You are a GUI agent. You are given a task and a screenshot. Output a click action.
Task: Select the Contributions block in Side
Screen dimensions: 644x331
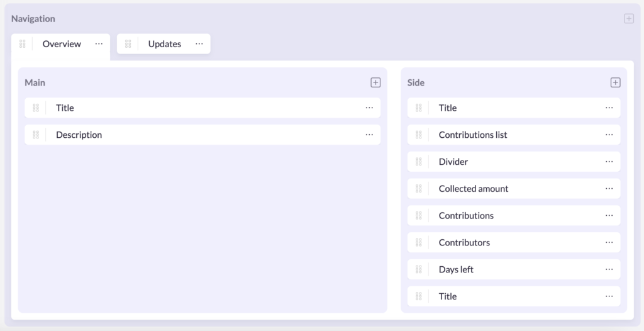(x=466, y=216)
